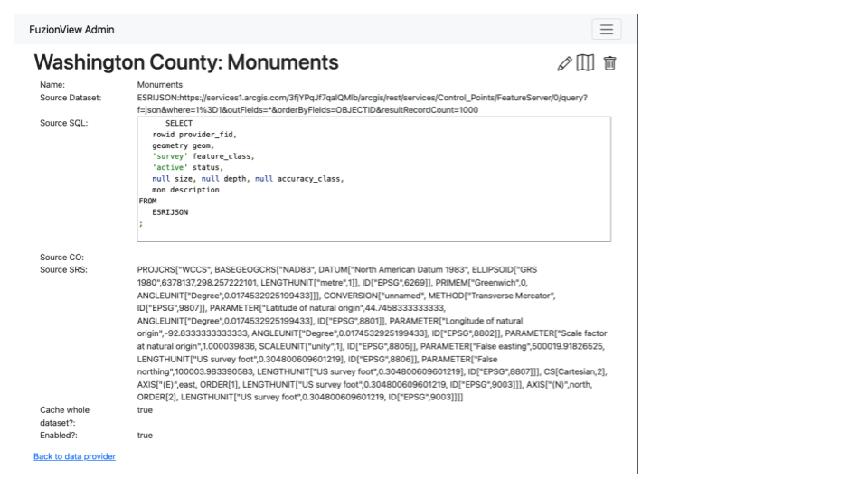
Task: Open the hamburger navigation menu
Action: pos(606,29)
